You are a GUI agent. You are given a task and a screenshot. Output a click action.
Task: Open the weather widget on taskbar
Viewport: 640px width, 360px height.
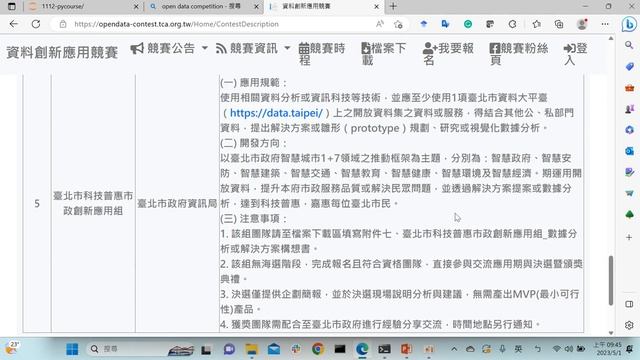12,349
